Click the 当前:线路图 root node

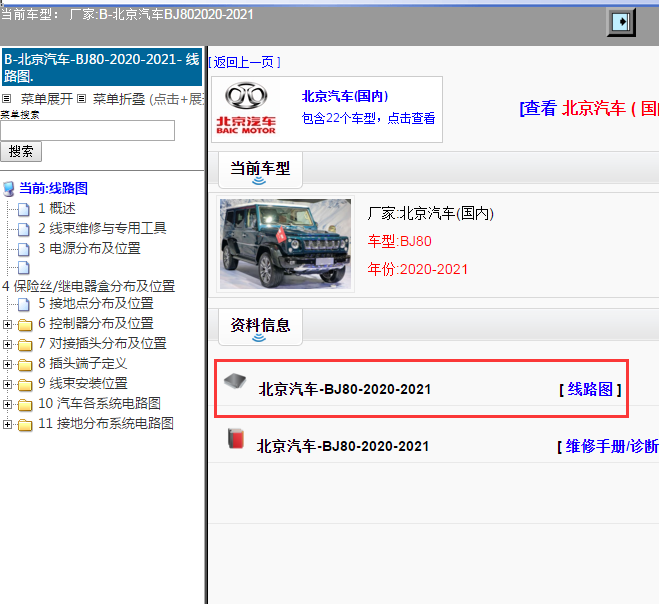53,188
